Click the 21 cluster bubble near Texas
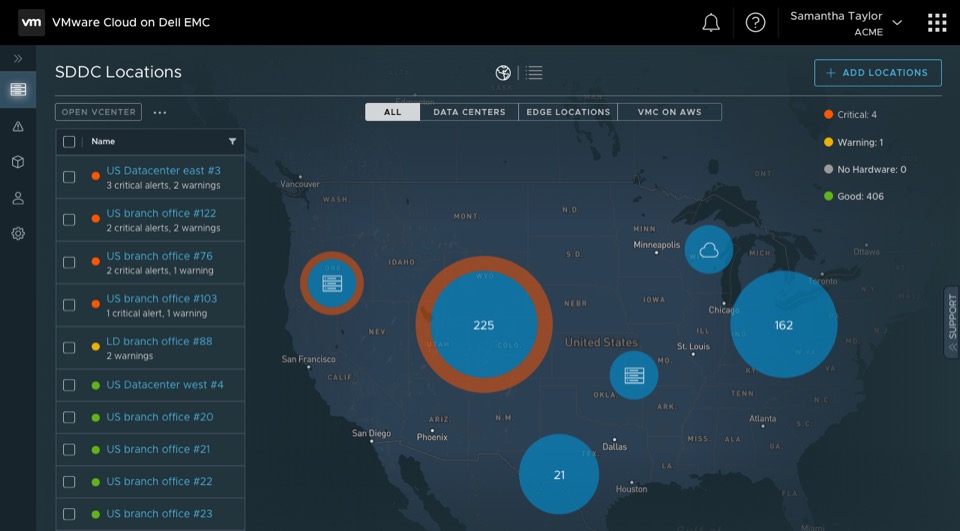The width and height of the screenshot is (960, 531). coord(559,475)
